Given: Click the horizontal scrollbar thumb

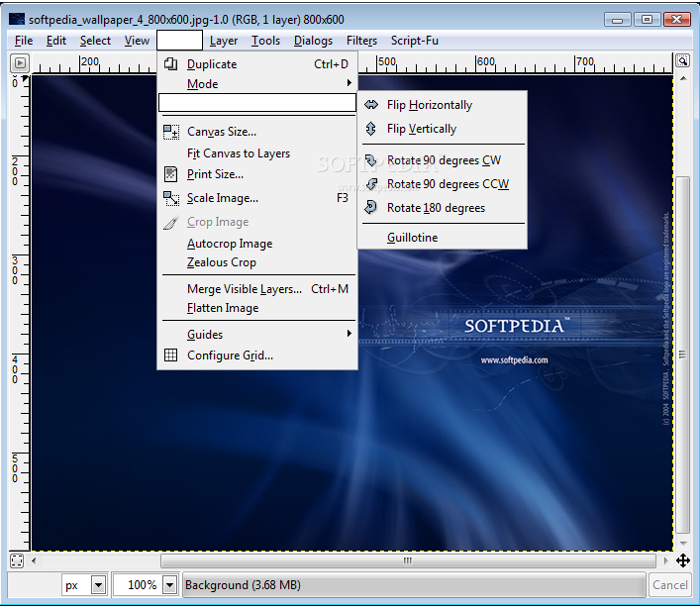Looking at the screenshot, I should click(x=408, y=560).
